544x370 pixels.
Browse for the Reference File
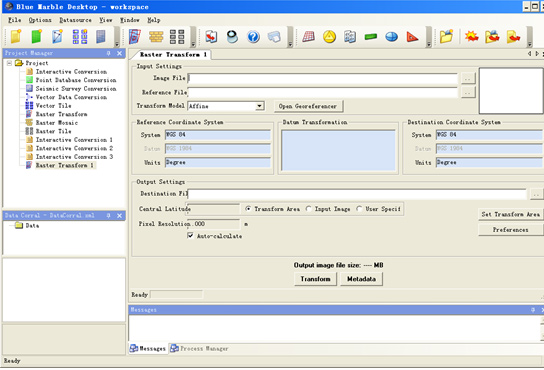[x=468, y=93]
